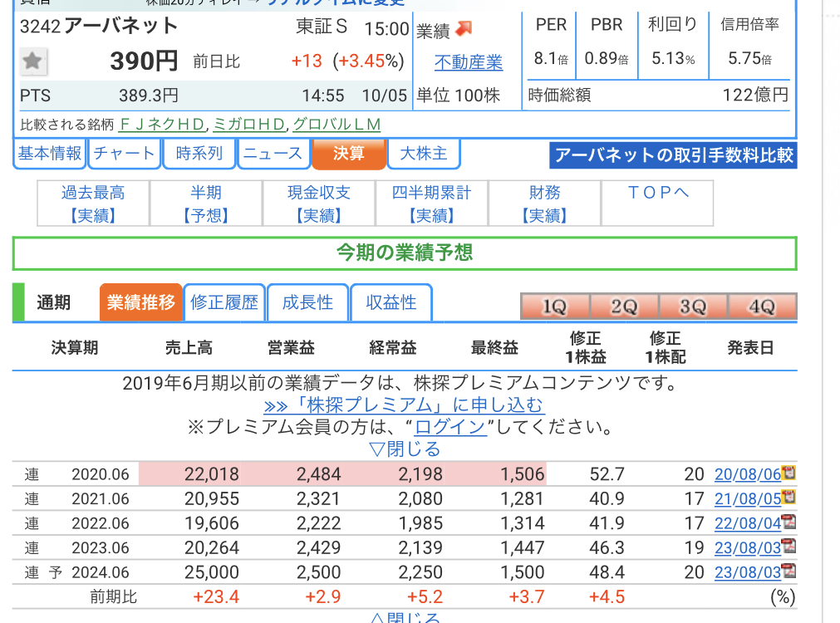
Task: Click the 信用倍率 5.75倍 value
Action: pos(749,58)
